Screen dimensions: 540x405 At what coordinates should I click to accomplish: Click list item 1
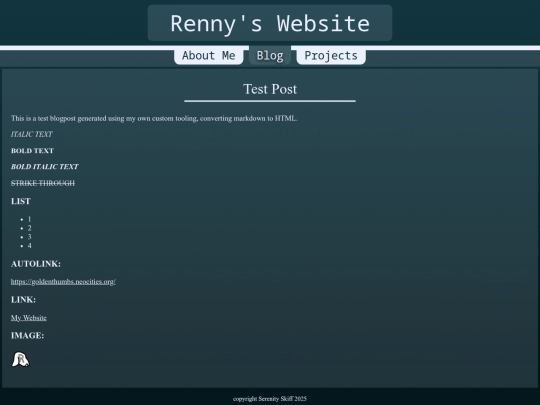pos(29,219)
